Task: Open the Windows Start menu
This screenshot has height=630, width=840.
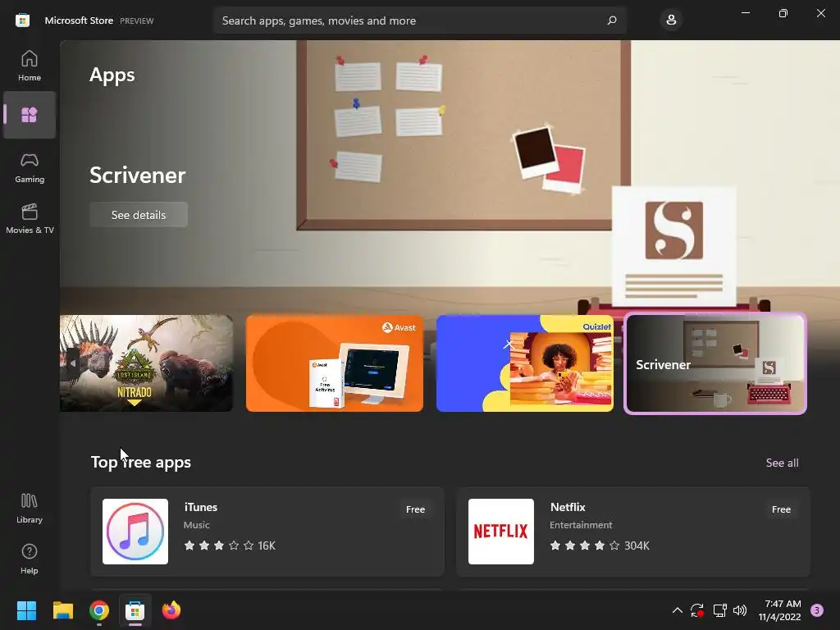Action: coord(26,610)
